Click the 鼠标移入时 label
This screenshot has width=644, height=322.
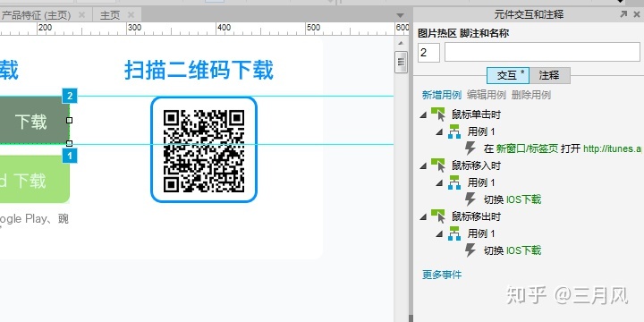coord(477,165)
